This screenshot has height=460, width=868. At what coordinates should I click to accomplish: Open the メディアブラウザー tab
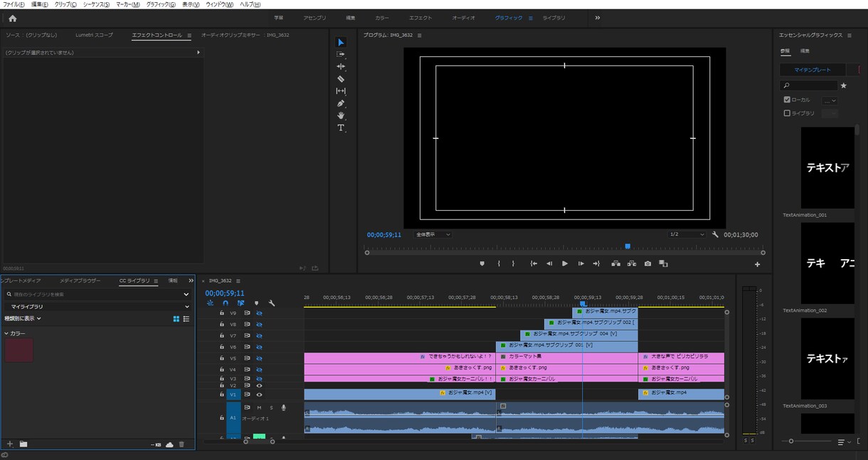[81, 281]
